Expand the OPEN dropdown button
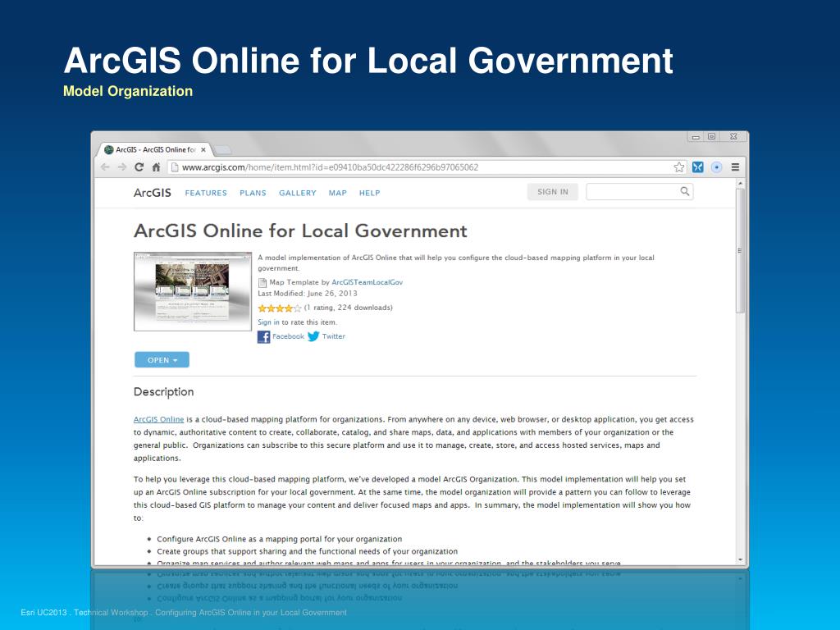This screenshot has height=630, width=840. [162, 360]
